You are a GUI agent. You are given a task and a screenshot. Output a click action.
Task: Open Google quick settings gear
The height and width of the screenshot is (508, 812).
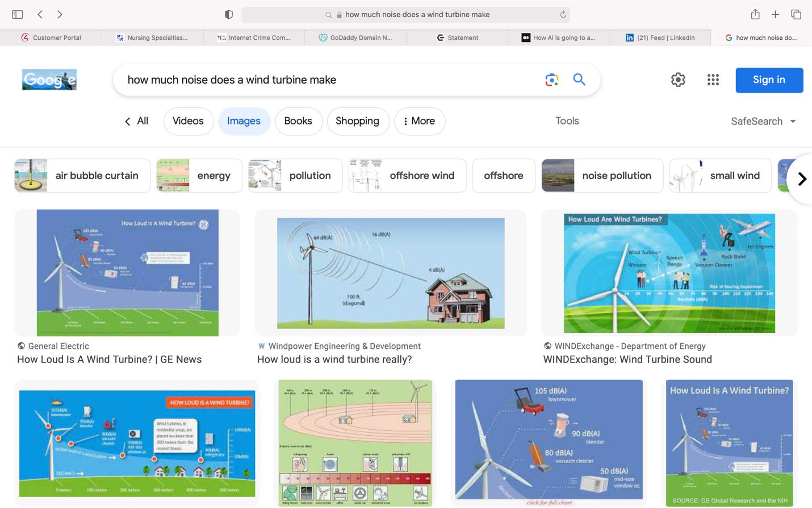click(x=678, y=80)
